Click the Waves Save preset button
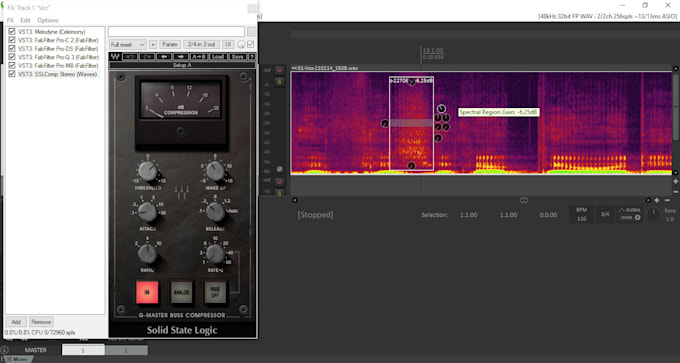Viewport: 680px width, 363px height. pyautogui.click(x=237, y=57)
